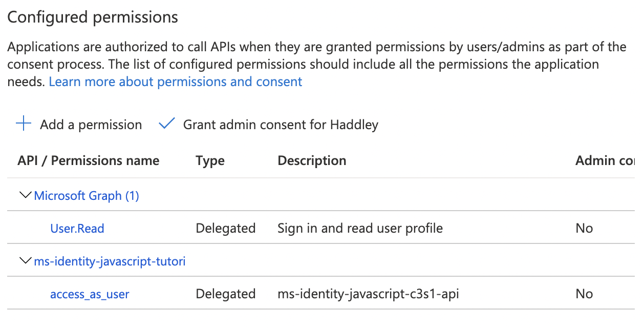
Task: Open the access_as_user permission
Action: click(x=90, y=294)
